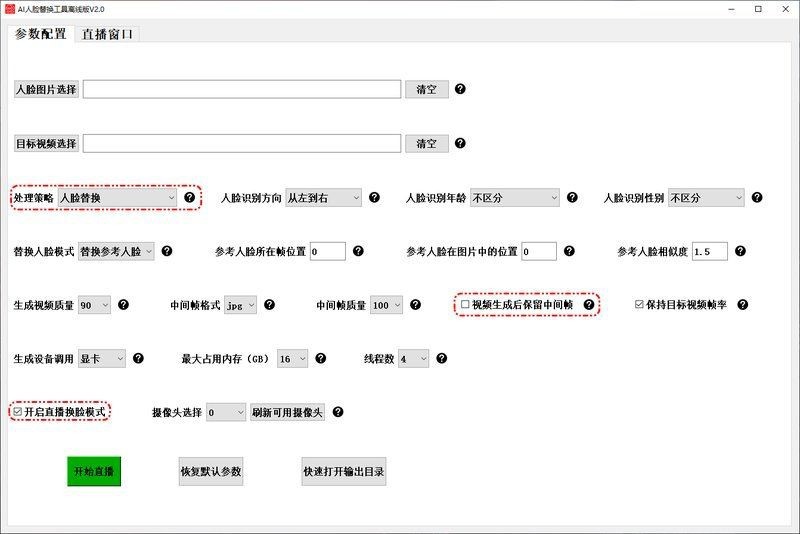Viewport: 800px width, 534px height.
Task: Click 参考人脸在图片中的位置 input field
Action: tap(539, 251)
